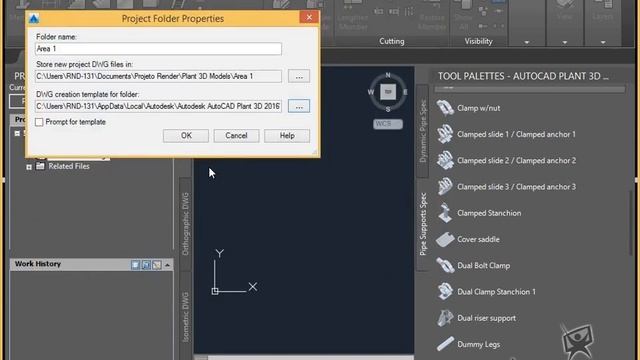Select the Clamped Stanchion tool
Screen dimensions: 640x360
coord(478,213)
